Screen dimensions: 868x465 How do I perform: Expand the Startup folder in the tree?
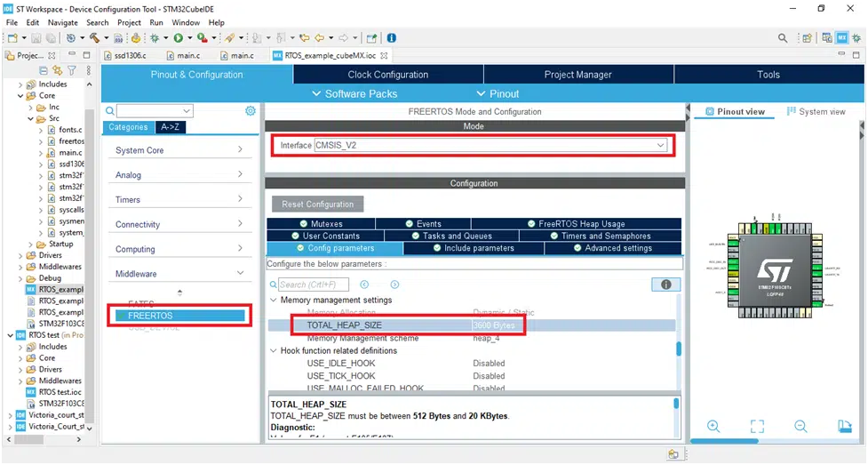click(x=30, y=245)
